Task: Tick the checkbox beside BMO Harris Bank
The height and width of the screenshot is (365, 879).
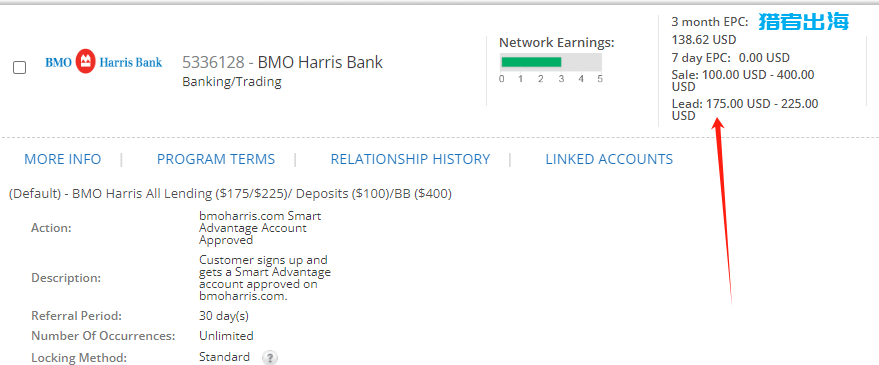Action: [x=20, y=68]
